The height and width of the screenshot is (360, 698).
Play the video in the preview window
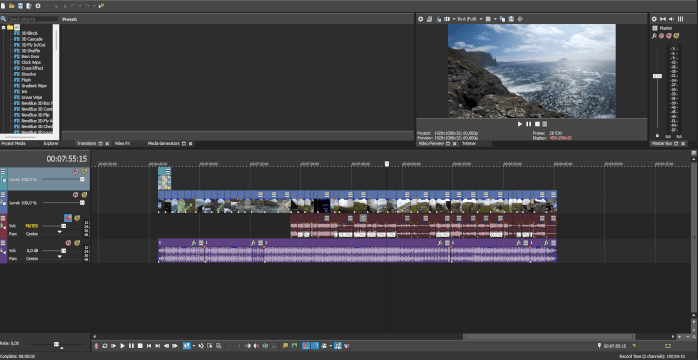tap(519, 124)
